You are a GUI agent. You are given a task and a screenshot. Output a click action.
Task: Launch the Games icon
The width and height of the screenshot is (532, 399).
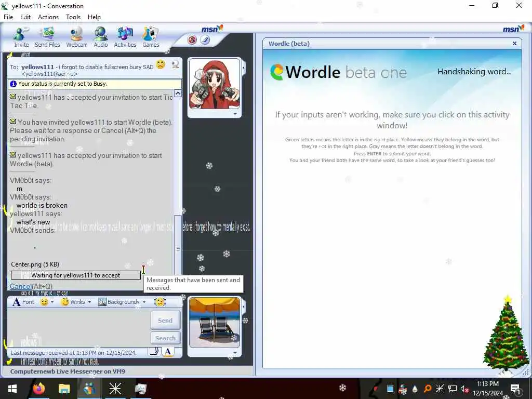click(x=151, y=37)
